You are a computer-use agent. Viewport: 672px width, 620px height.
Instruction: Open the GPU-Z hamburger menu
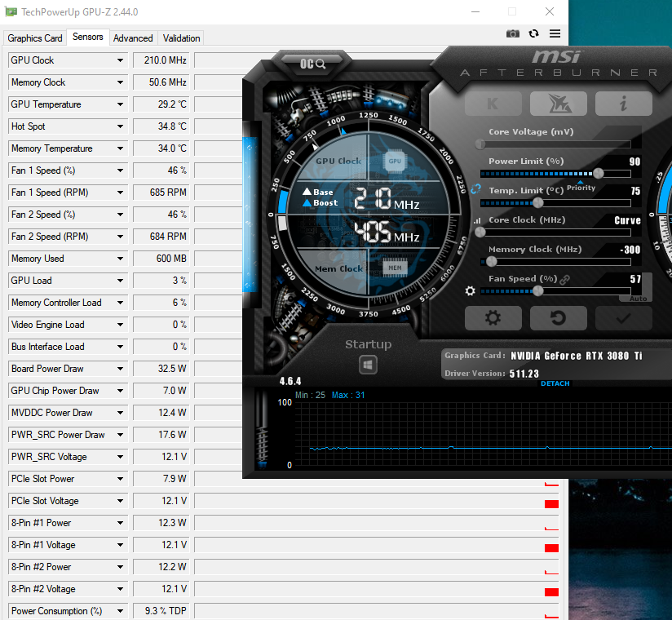tap(555, 33)
